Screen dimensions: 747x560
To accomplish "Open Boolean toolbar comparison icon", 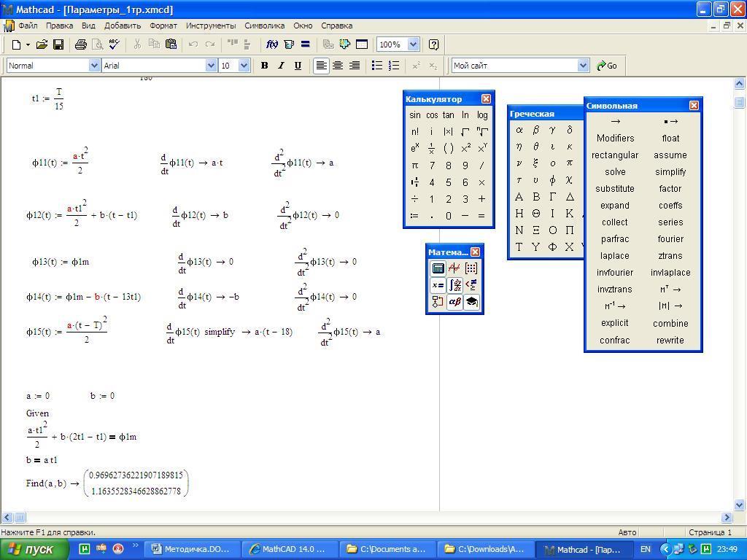I will click(471, 285).
